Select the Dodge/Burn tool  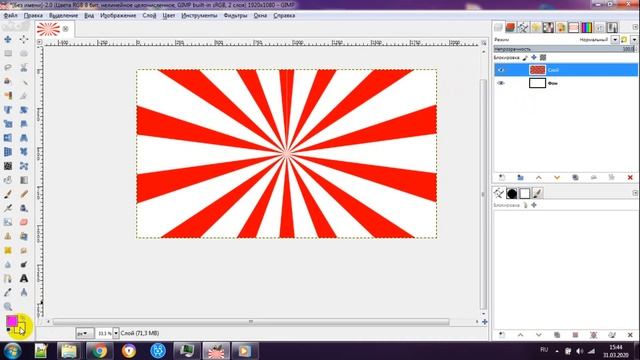24,264
